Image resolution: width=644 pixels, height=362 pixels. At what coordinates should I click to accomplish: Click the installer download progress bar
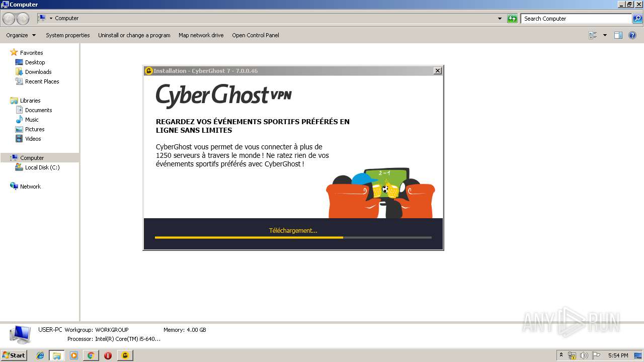(293, 237)
